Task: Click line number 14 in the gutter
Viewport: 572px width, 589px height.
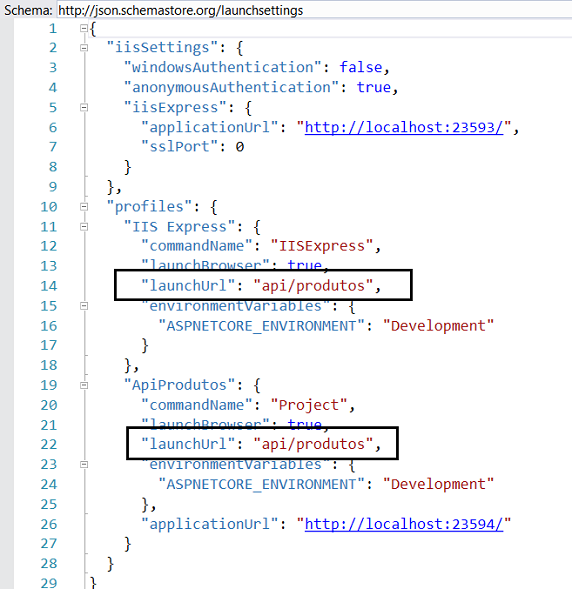Action: 49,286
